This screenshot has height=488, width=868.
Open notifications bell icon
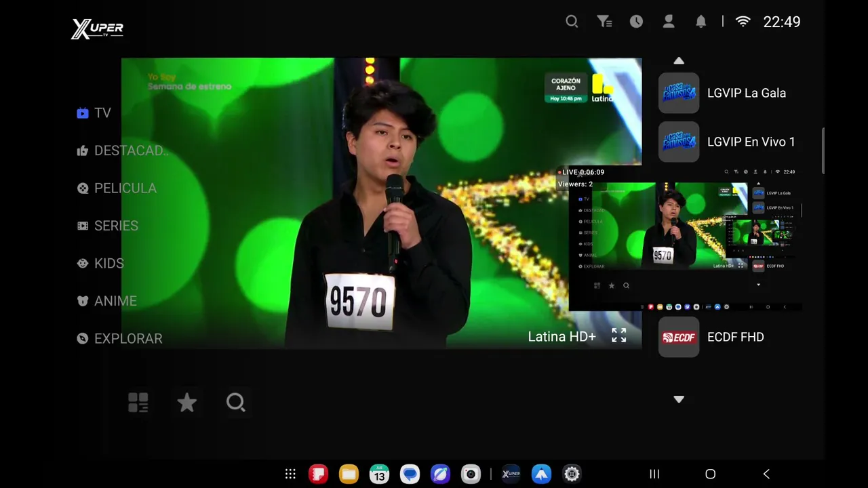(701, 22)
